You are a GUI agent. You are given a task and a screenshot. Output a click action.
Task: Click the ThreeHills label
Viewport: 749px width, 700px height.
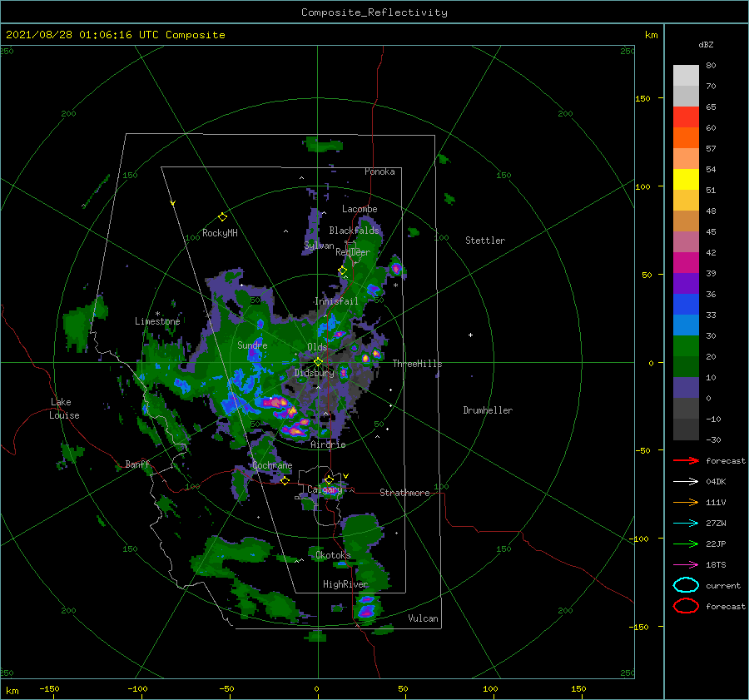418,364
